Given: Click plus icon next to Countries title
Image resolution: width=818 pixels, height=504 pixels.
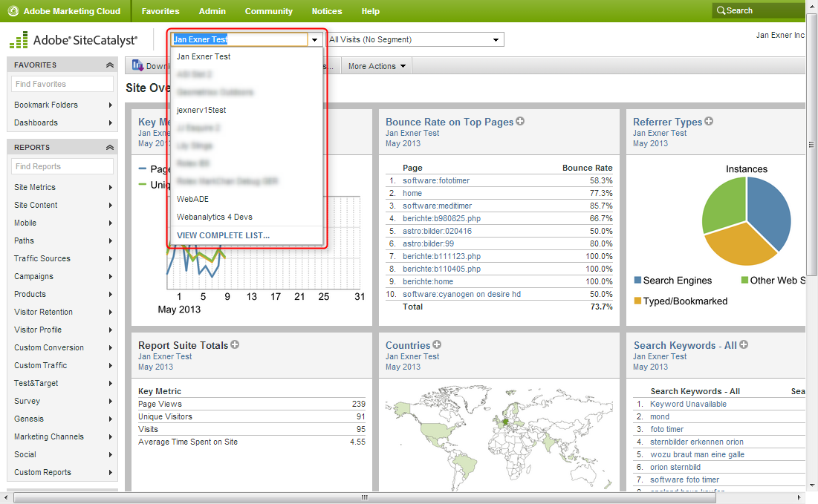Looking at the screenshot, I should pyautogui.click(x=437, y=344).
